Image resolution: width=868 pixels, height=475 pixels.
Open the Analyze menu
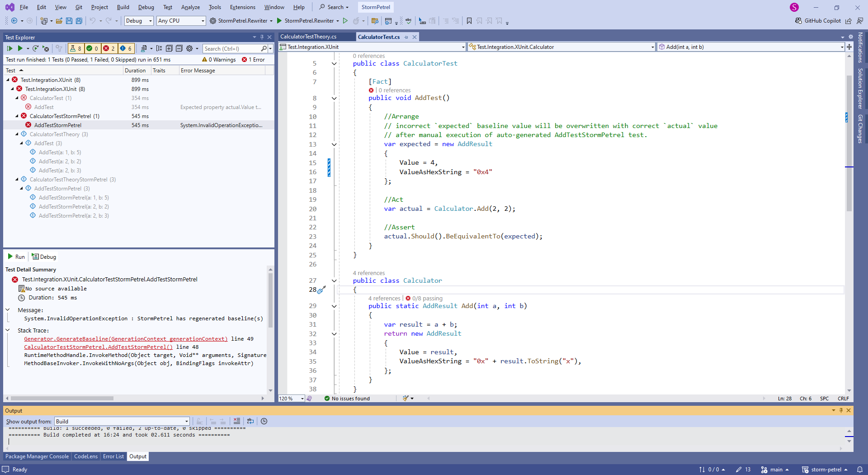pos(190,7)
